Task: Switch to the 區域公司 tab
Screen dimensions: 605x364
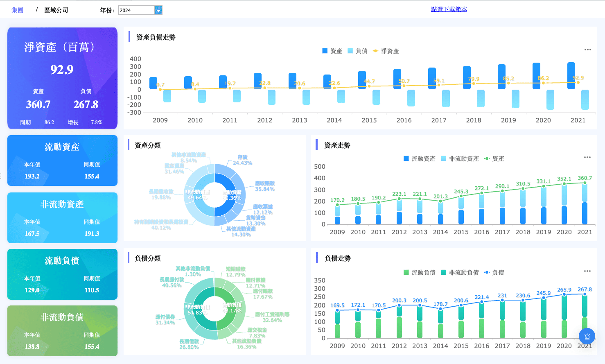Action: (56, 10)
